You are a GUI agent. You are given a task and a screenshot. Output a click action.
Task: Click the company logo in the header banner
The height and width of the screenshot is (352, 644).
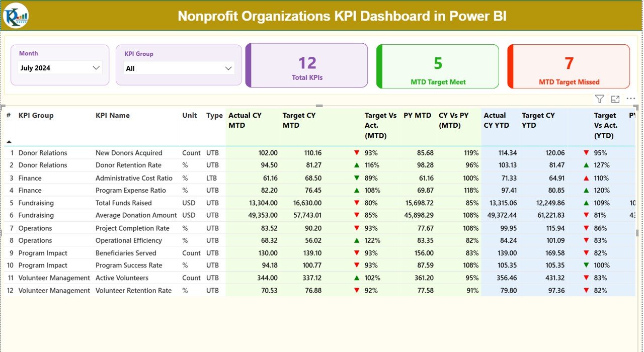[16, 15]
